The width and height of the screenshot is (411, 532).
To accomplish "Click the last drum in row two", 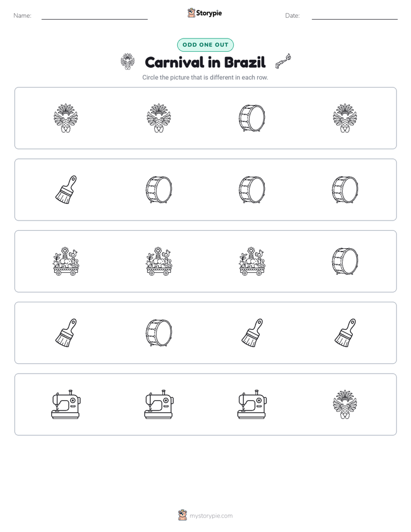I will pos(345,189).
